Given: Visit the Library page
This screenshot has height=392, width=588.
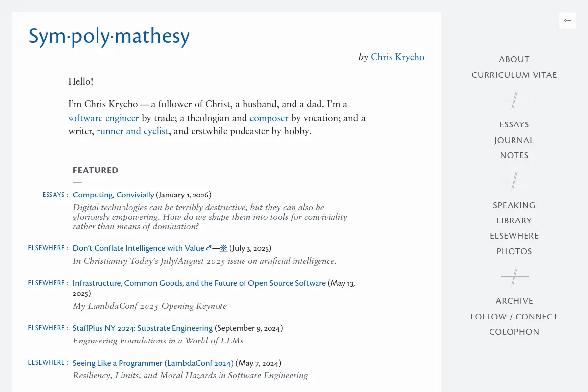Looking at the screenshot, I should pos(514,220).
